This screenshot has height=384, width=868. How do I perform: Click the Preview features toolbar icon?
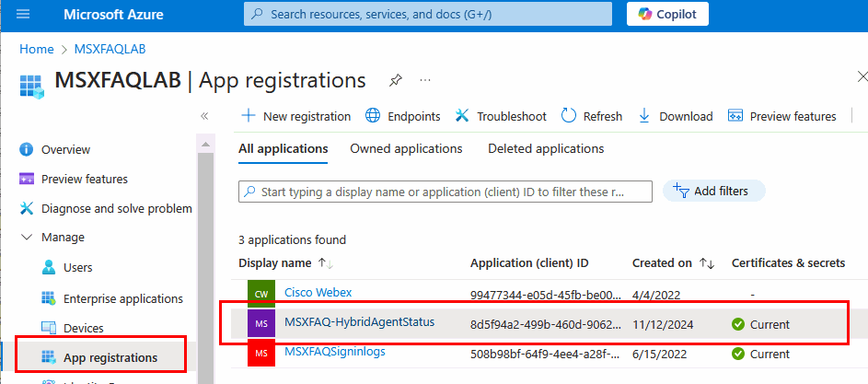(735, 116)
